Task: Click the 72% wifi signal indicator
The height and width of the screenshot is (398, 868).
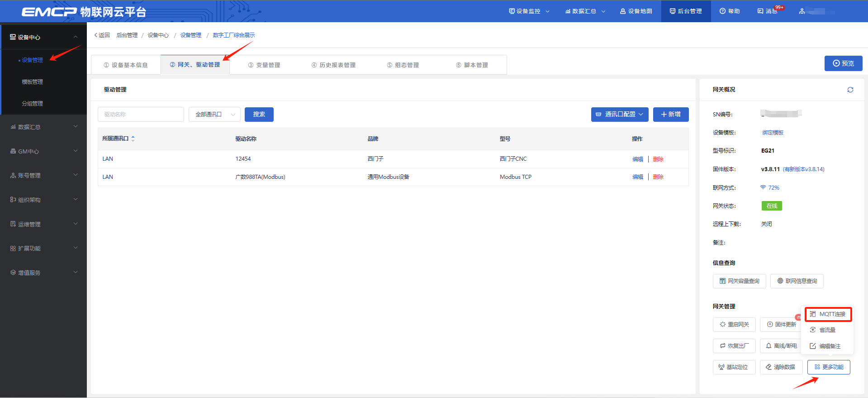Action: [770, 188]
